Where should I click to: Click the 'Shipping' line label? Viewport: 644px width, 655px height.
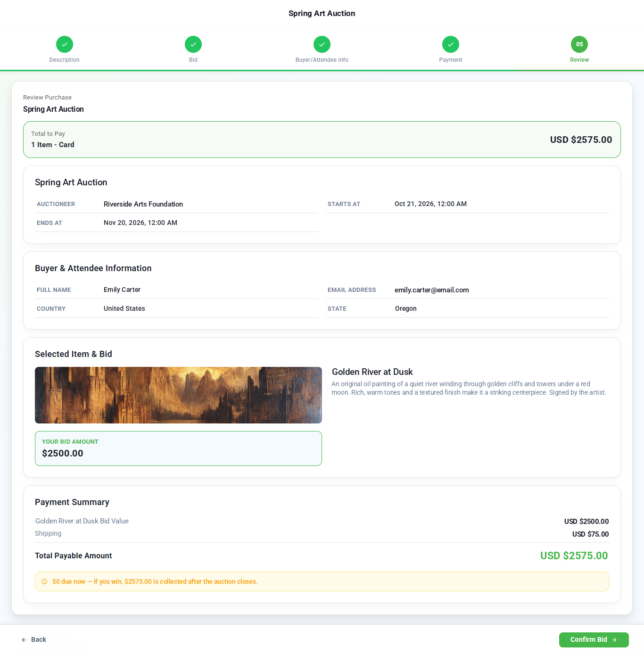[48, 533]
